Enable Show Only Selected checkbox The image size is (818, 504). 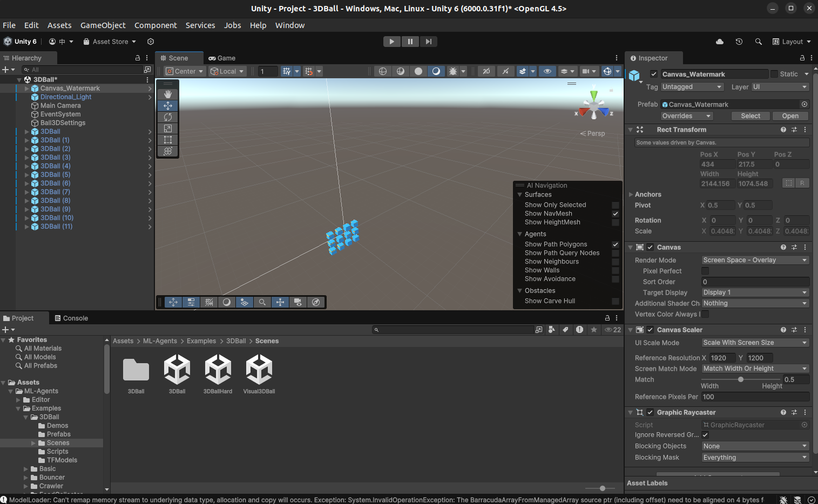tap(616, 205)
